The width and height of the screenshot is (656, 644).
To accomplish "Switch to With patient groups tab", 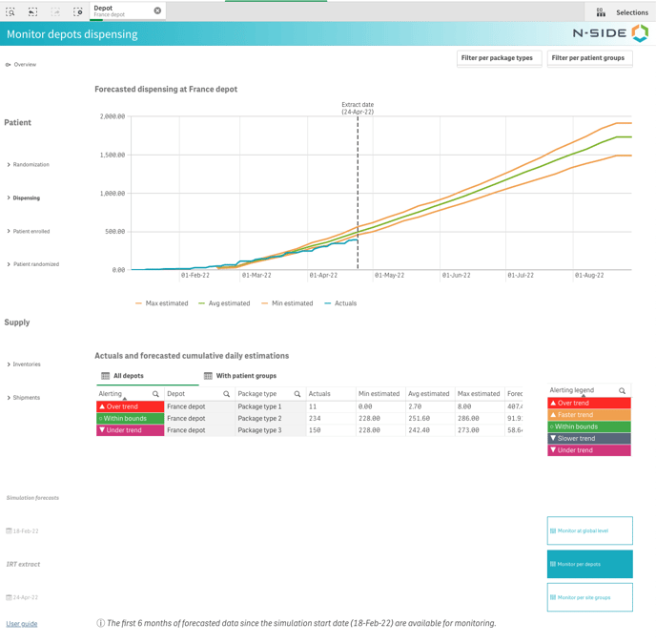I will [240, 376].
